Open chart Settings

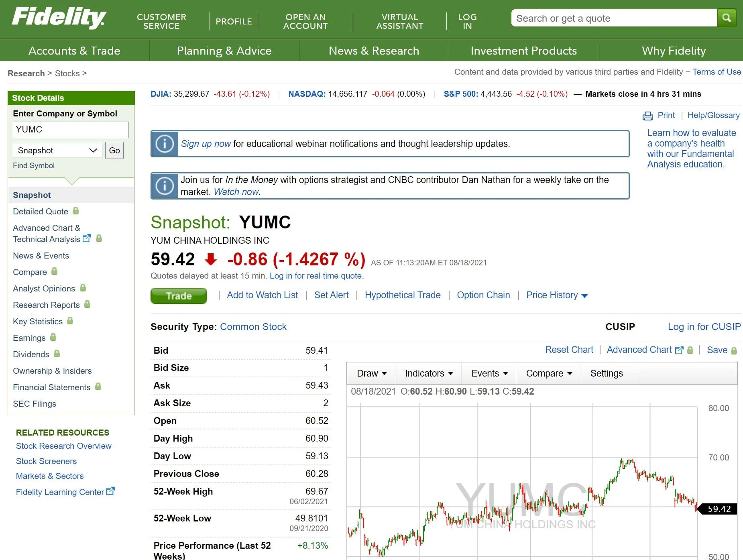(607, 373)
